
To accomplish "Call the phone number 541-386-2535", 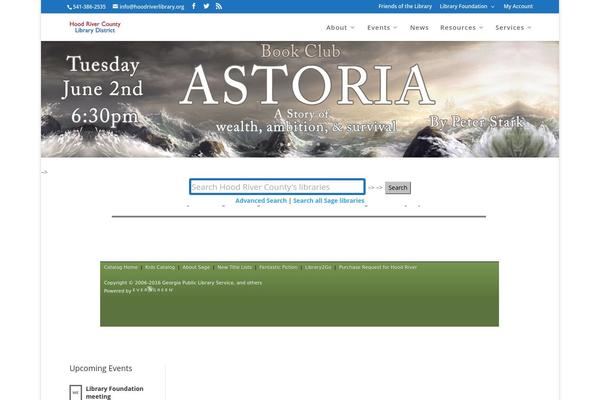I will coord(86,7).
